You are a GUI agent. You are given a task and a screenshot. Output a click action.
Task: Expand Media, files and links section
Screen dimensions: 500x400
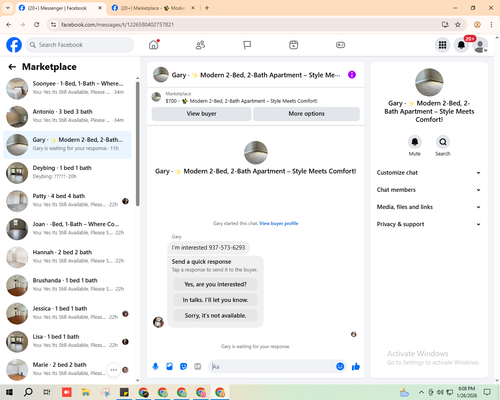[429, 207]
